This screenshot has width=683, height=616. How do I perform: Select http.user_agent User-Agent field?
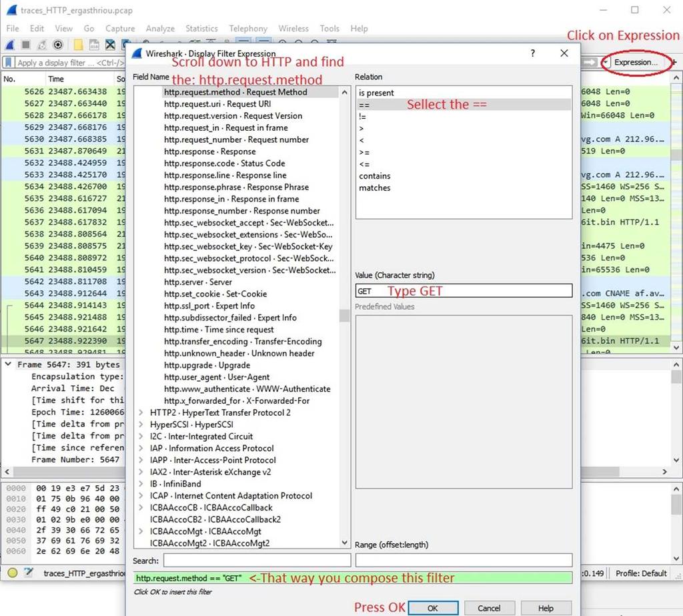pos(217,377)
